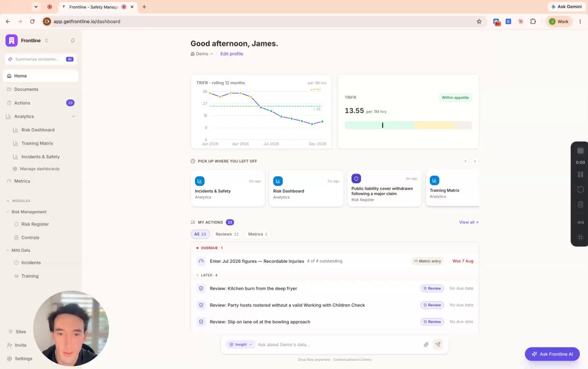Bookmark page with star icon in address bar

click(x=479, y=22)
